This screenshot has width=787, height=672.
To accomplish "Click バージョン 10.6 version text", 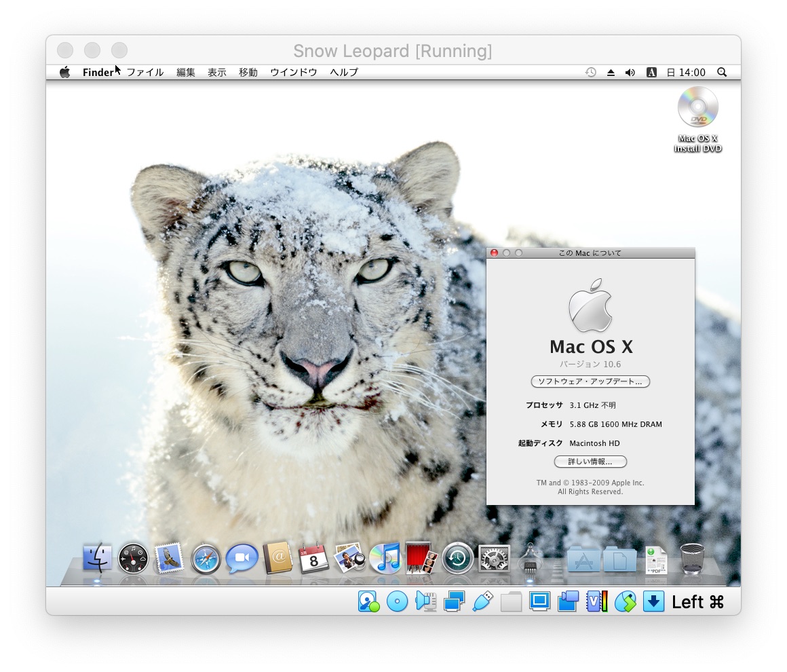I will (590, 364).
